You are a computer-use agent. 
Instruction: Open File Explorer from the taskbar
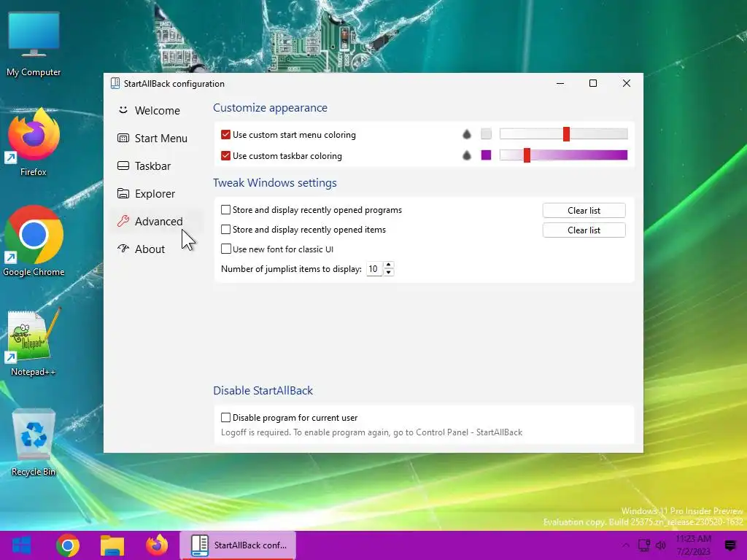tap(112, 545)
